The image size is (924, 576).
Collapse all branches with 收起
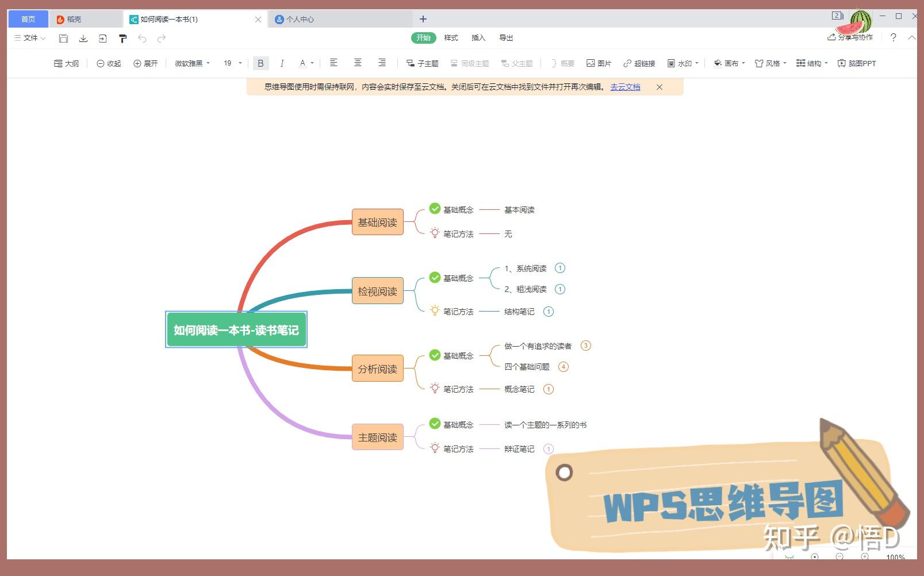108,63
